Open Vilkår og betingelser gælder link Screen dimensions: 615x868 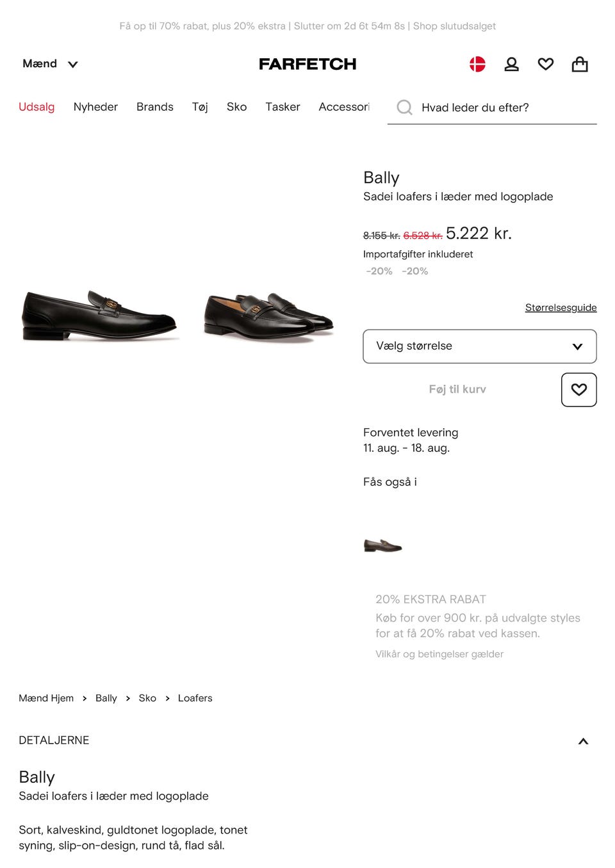pos(439,654)
